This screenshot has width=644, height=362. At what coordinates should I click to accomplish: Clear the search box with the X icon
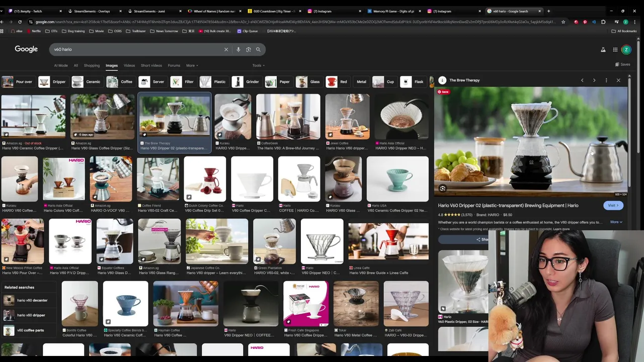coord(226,49)
